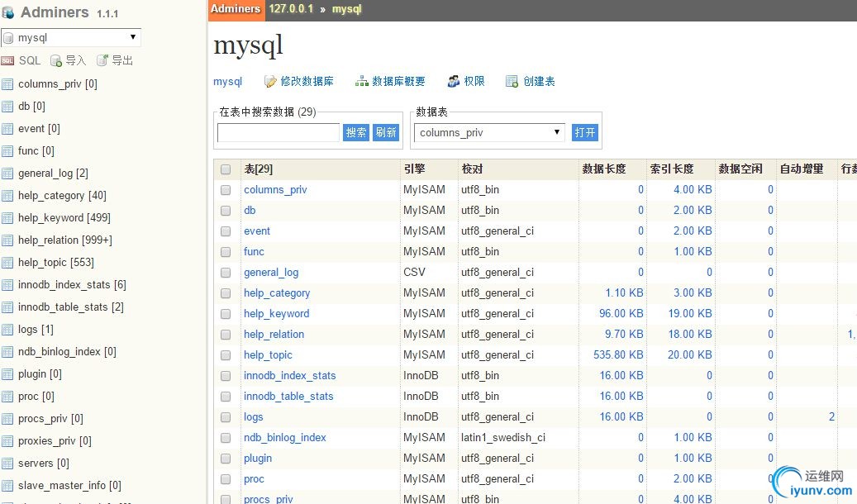Click table icon next to general_log [2]
This screenshot has width=857, height=504.
click(7, 174)
